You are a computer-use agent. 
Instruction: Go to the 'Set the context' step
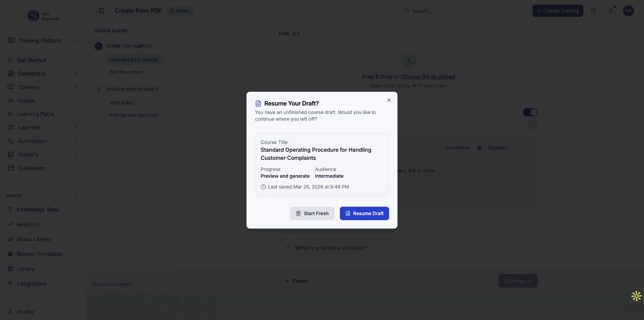[126, 72]
